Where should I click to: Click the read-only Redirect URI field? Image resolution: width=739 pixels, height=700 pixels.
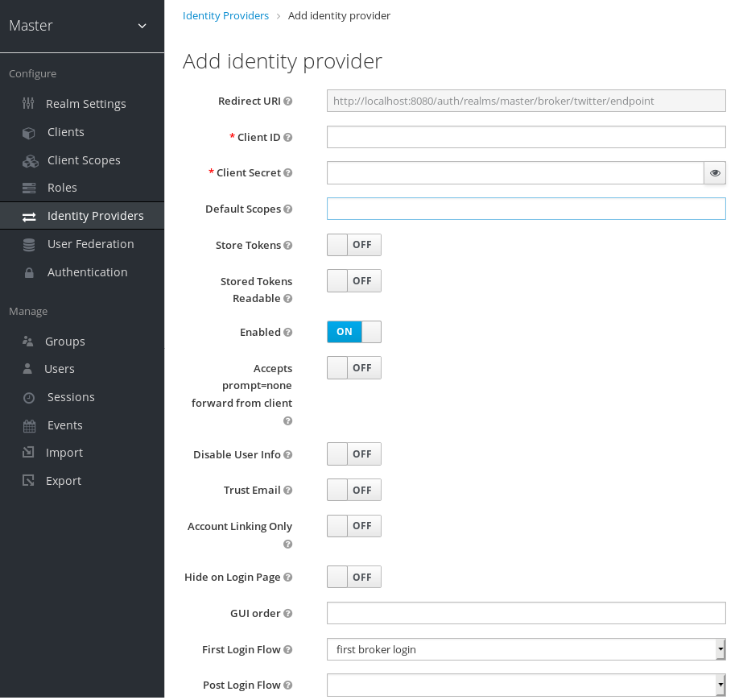[x=526, y=101]
